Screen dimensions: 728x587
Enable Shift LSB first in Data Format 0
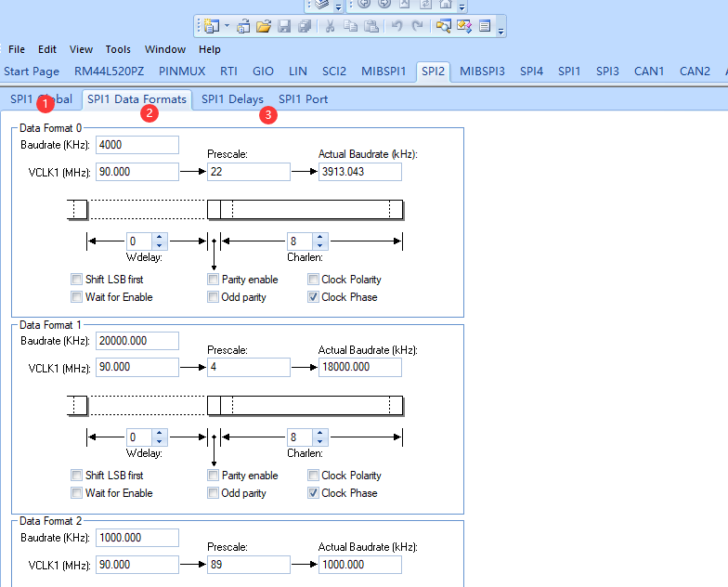[x=76, y=280]
